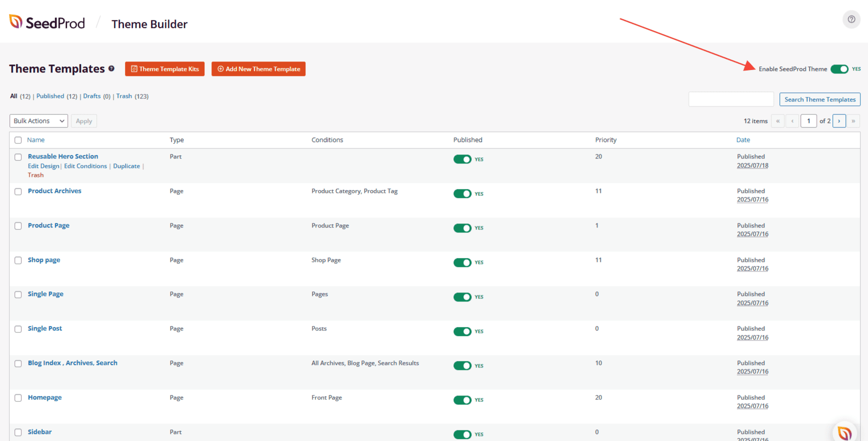Open the Homepage template
This screenshot has width=868, height=441.
(44, 397)
